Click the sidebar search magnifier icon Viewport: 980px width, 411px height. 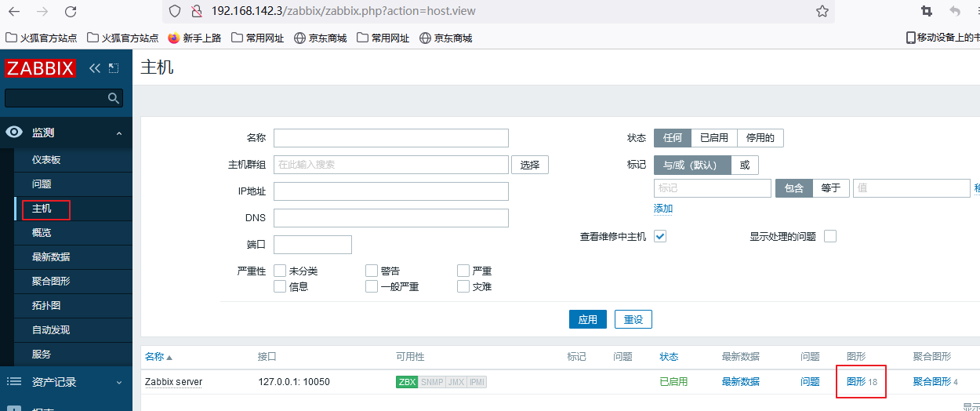click(114, 98)
